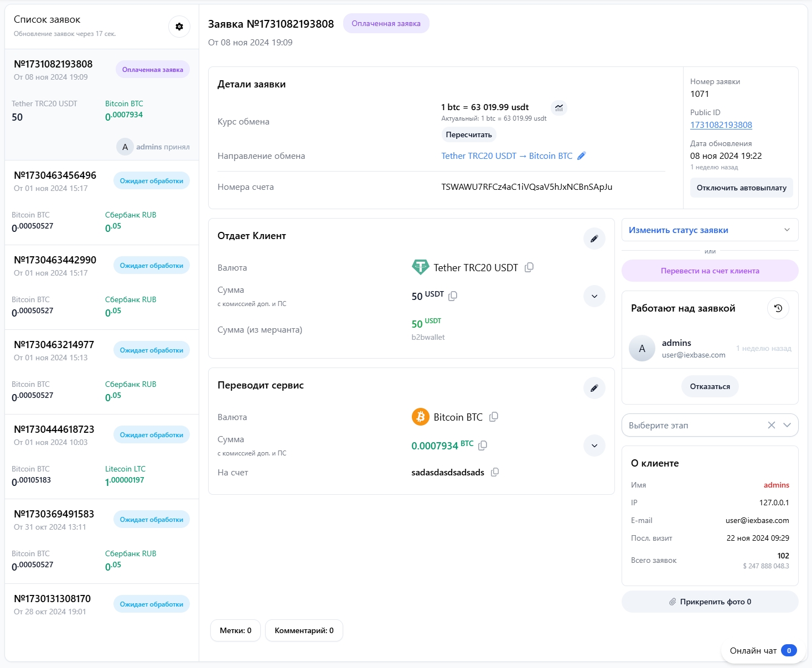This screenshot has width=812, height=668.
Task: Expand the 'Изменить статус заявки' dropdown
Action: [710, 230]
